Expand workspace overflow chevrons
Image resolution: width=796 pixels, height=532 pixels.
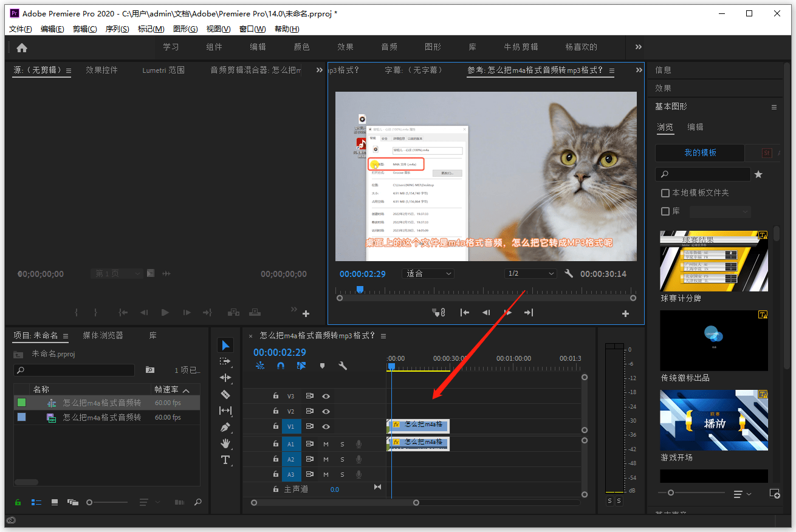click(x=639, y=47)
